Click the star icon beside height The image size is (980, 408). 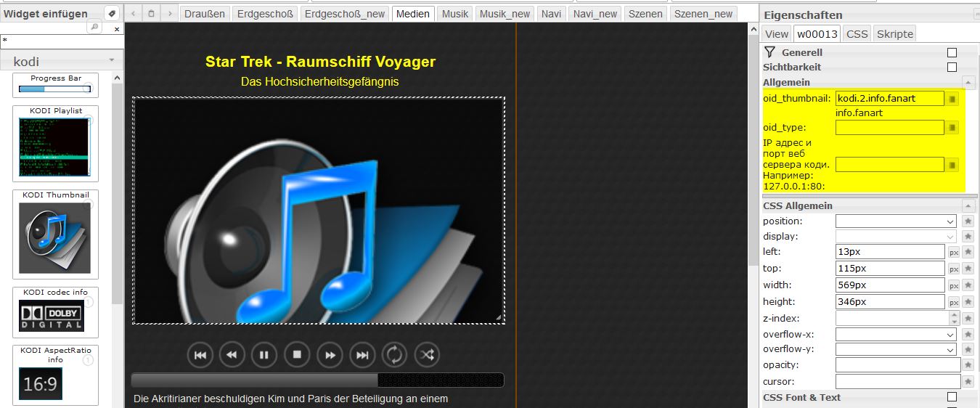click(x=968, y=302)
